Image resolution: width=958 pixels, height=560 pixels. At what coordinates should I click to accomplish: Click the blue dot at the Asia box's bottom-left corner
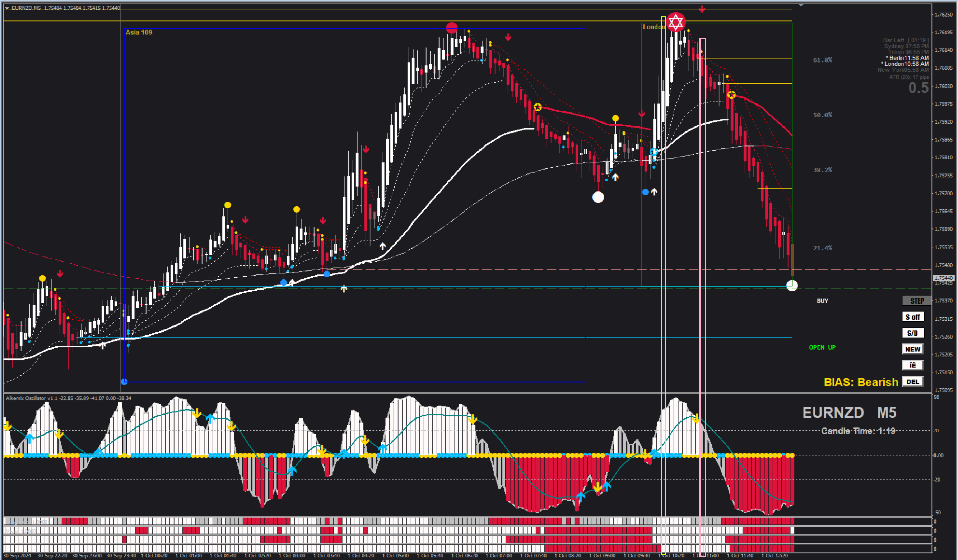(124, 381)
